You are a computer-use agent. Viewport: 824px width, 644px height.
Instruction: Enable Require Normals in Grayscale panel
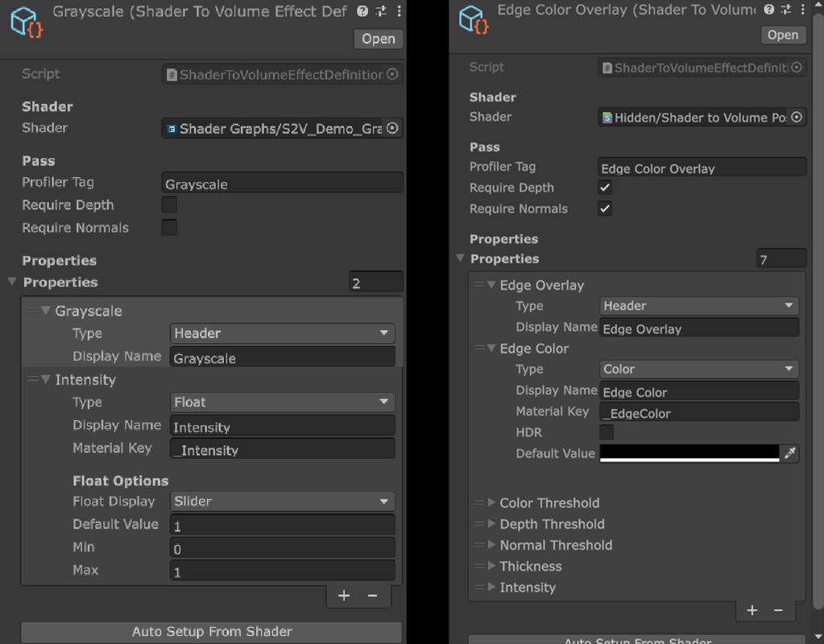pyautogui.click(x=169, y=228)
